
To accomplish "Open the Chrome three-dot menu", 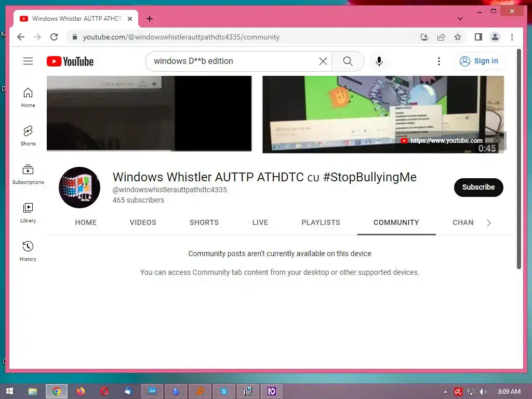I will click(512, 37).
